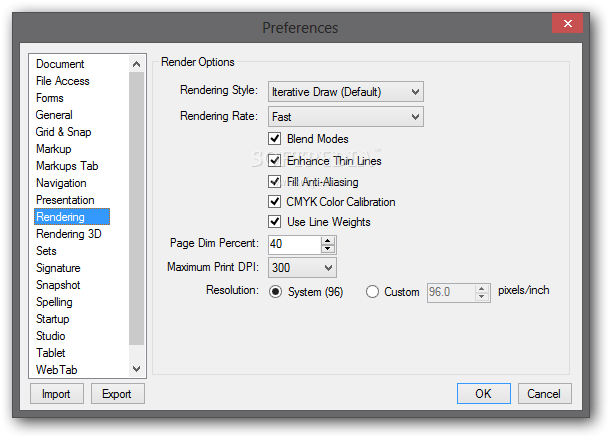The image size is (610, 438).
Task: Open General preferences category
Action: click(54, 115)
